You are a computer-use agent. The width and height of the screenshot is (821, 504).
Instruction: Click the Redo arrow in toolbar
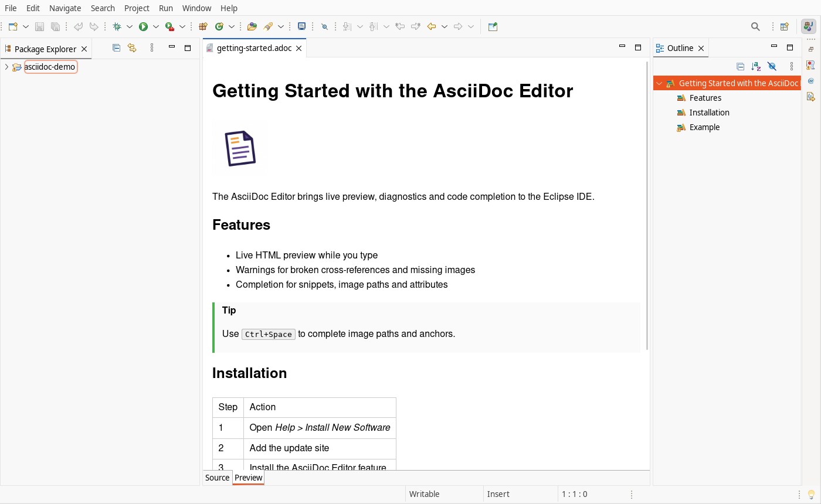[x=94, y=26]
